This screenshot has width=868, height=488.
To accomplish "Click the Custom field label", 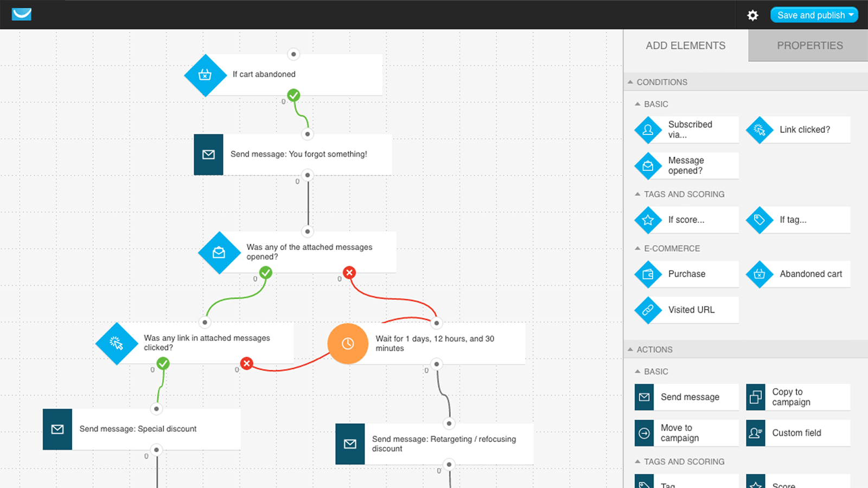I will [796, 433].
